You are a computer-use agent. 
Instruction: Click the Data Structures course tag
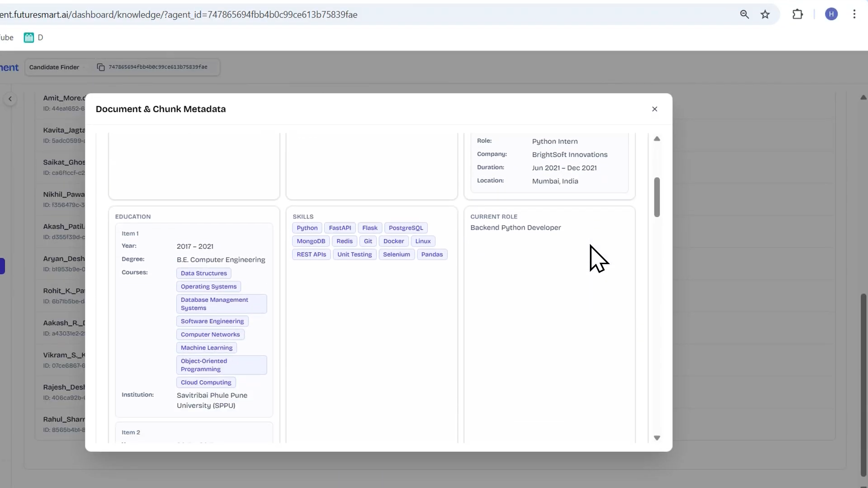pos(204,273)
